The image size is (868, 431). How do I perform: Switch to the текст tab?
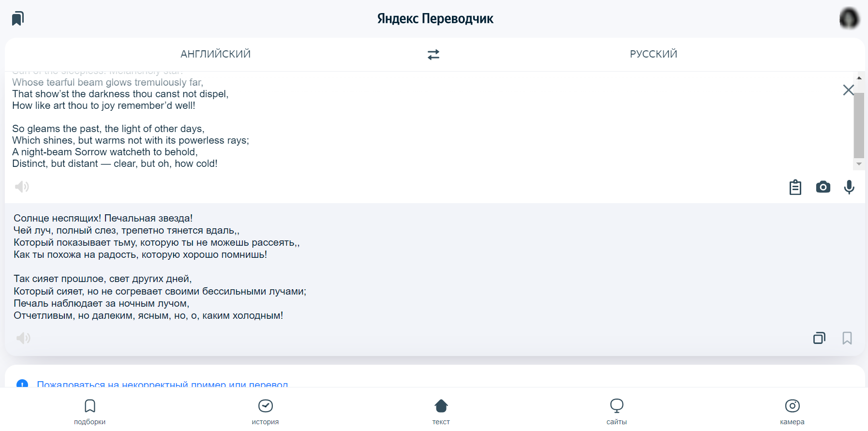pyautogui.click(x=441, y=412)
